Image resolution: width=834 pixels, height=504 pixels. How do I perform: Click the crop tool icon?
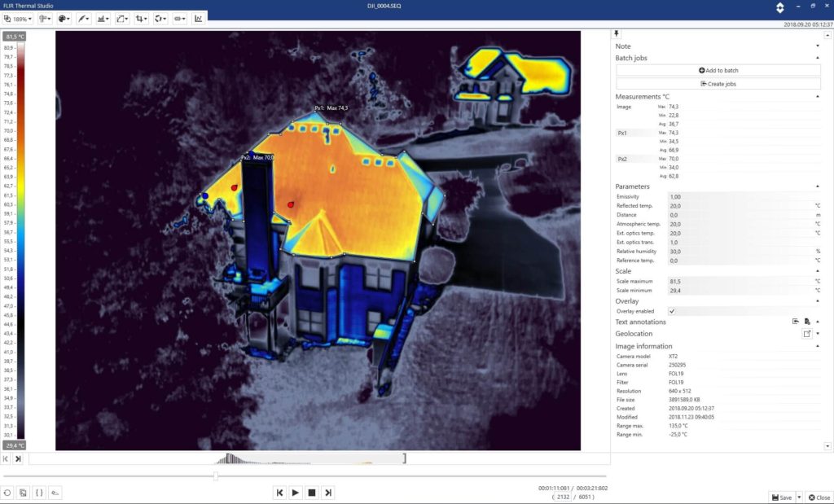coord(141,18)
